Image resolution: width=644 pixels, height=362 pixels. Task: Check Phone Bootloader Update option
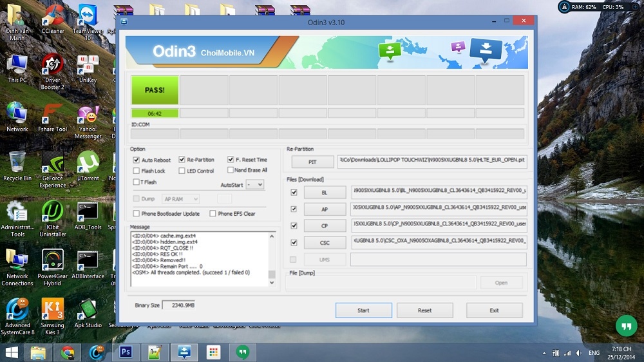tap(137, 213)
